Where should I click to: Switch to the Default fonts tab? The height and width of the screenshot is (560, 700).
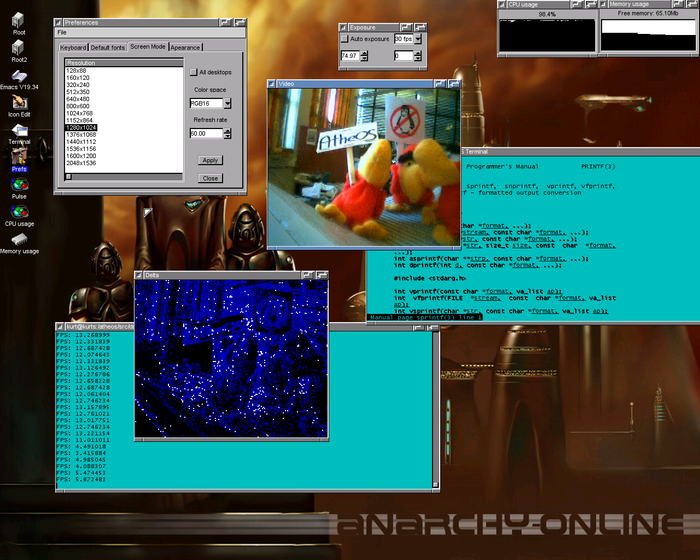[x=107, y=47]
